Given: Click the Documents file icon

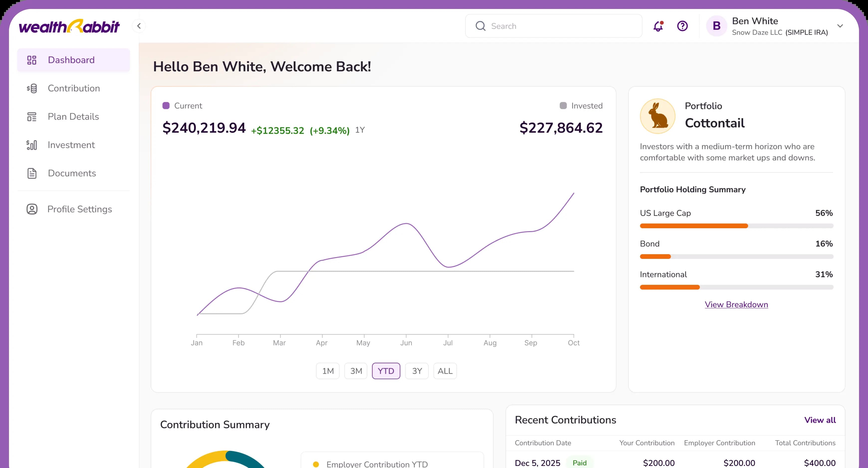Looking at the screenshot, I should [32, 173].
